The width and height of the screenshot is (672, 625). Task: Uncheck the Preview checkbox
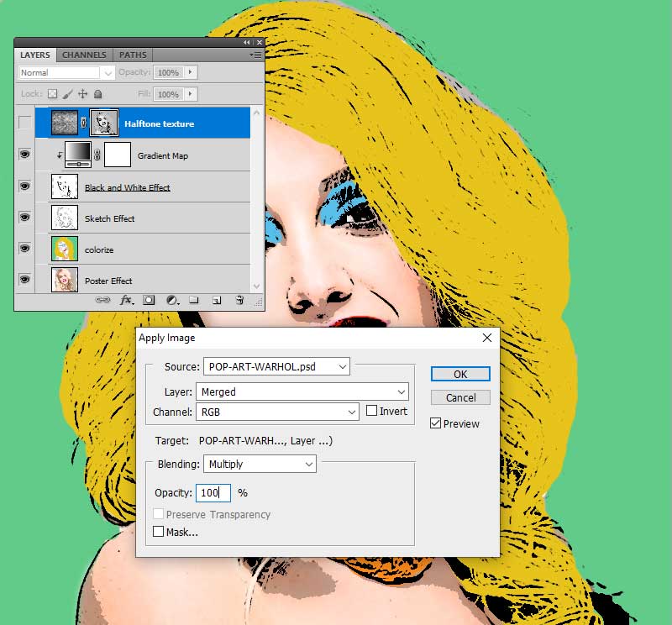pyautogui.click(x=435, y=423)
